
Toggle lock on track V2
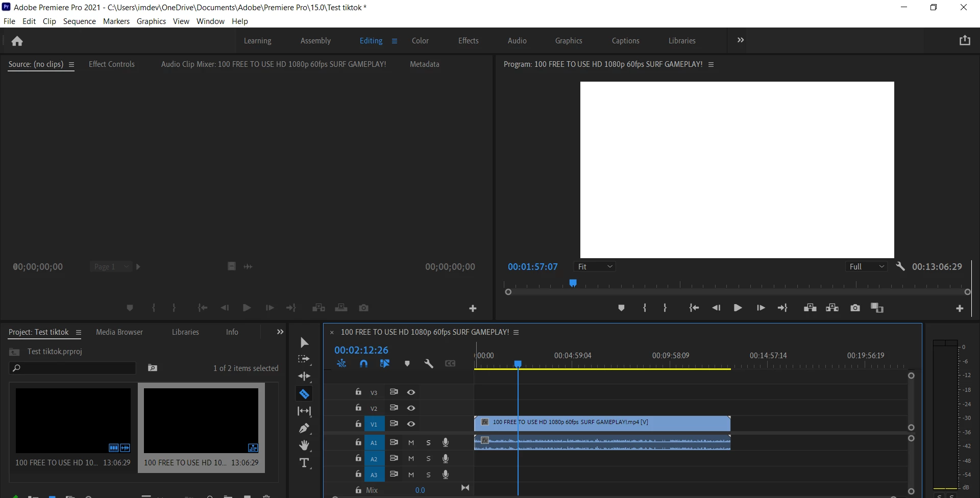point(358,408)
